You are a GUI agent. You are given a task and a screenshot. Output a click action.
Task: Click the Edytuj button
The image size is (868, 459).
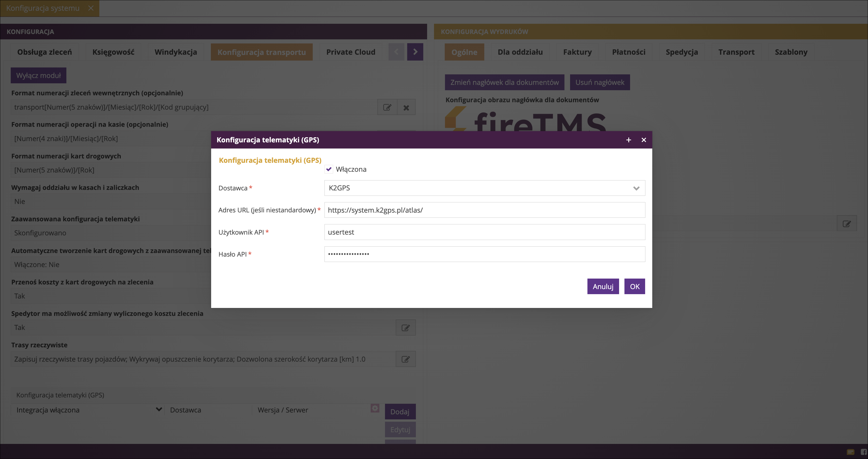(400, 430)
